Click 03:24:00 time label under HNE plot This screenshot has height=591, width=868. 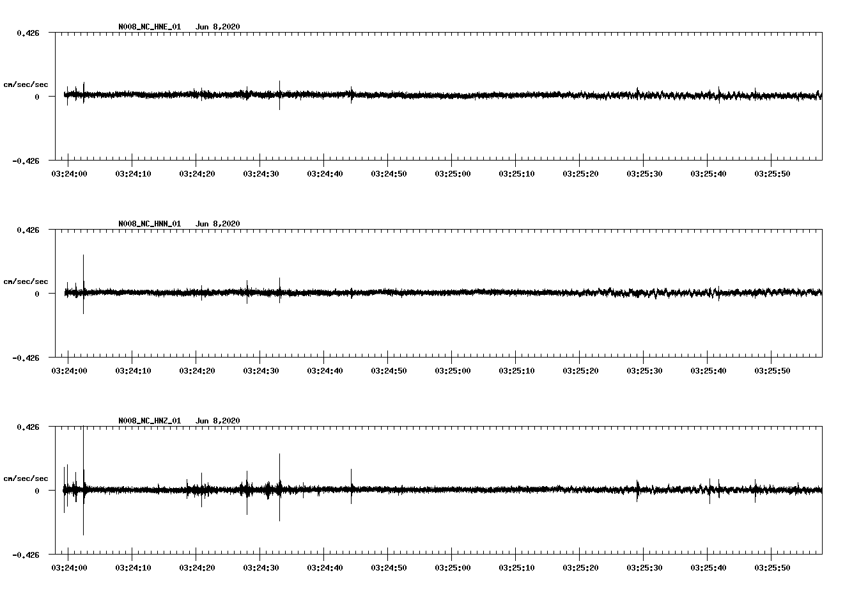tap(68, 174)
